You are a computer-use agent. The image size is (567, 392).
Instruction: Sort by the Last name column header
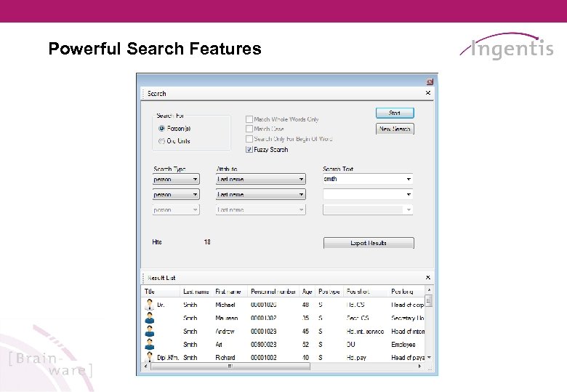(x=196, y=292)
